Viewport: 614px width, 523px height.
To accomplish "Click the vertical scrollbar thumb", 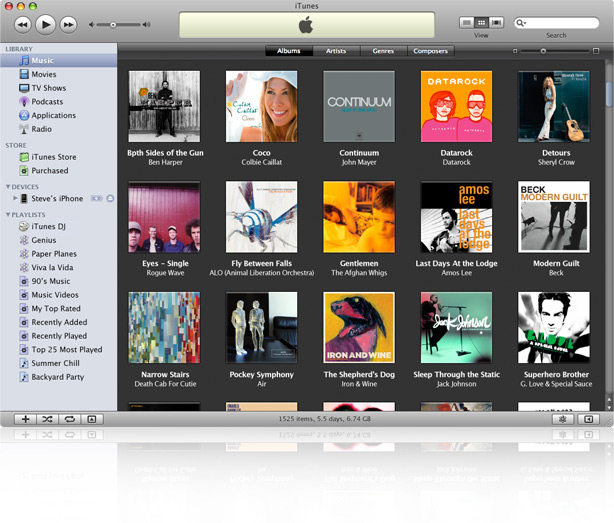I will pyautogui.click(x=609, y=94).
